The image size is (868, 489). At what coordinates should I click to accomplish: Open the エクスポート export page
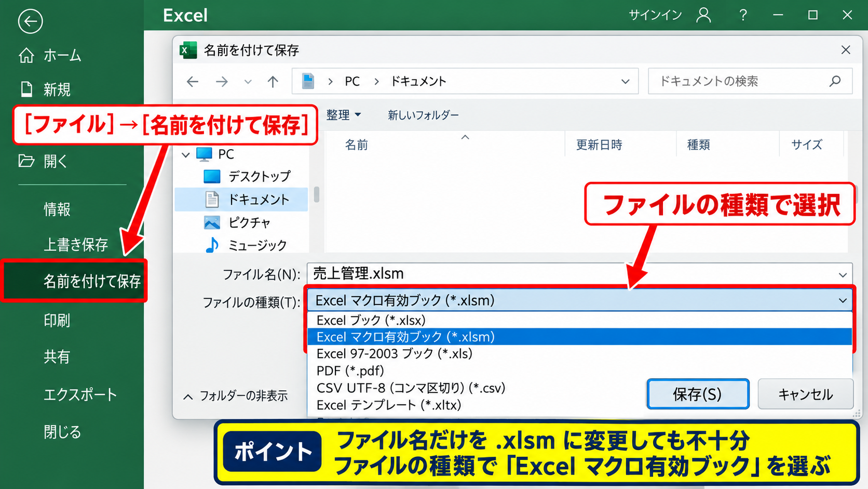point(80,394)
